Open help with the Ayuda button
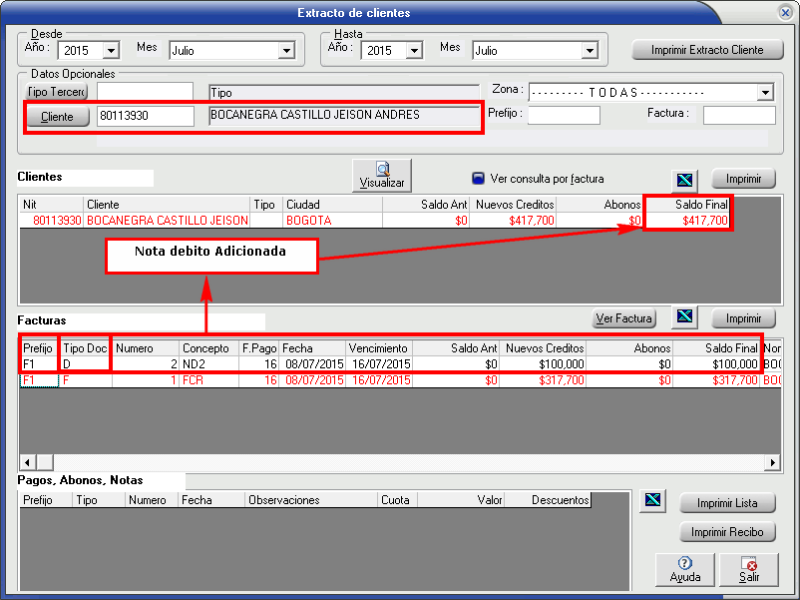The height and width of the screenshot is (600, 800). click(685, 569)
